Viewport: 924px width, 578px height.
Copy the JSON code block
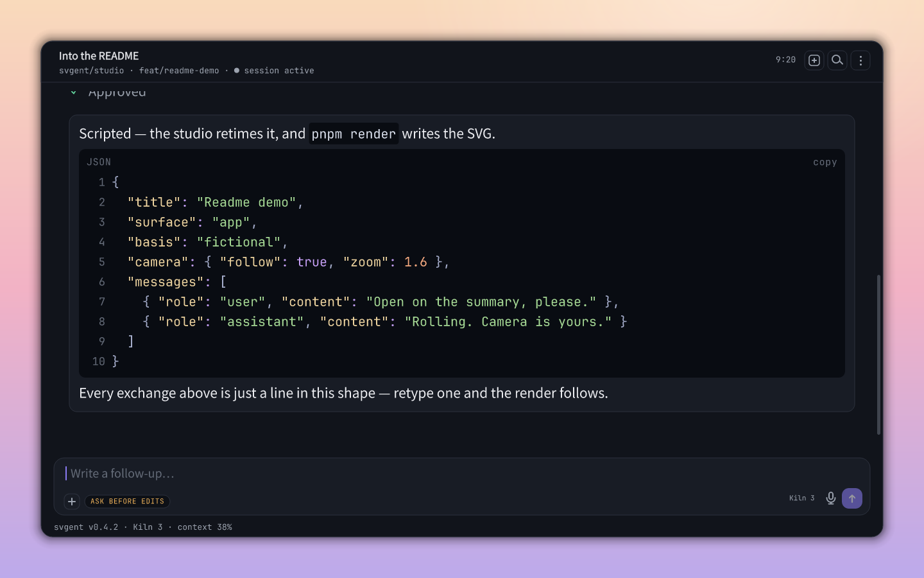[825, 162]
